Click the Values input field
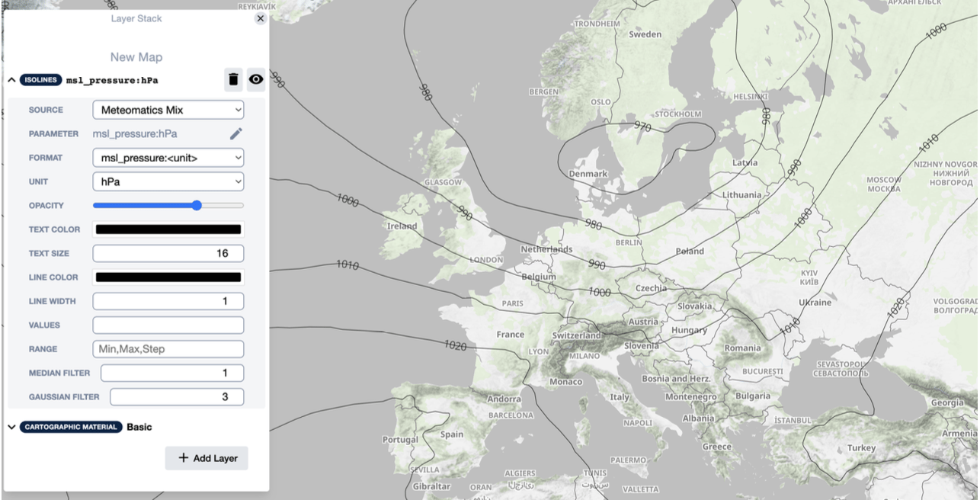 [168, 325]
